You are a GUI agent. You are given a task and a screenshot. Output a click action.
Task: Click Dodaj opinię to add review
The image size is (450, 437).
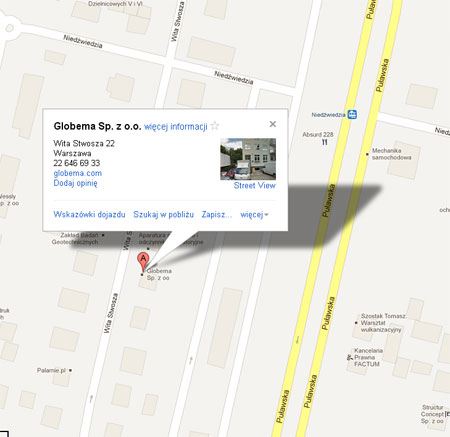[x=75, y=183]
